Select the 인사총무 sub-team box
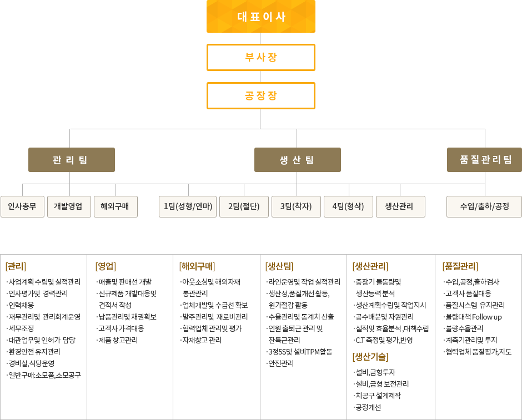The height and width of the screenshot is (420, 522). [22, 206]
